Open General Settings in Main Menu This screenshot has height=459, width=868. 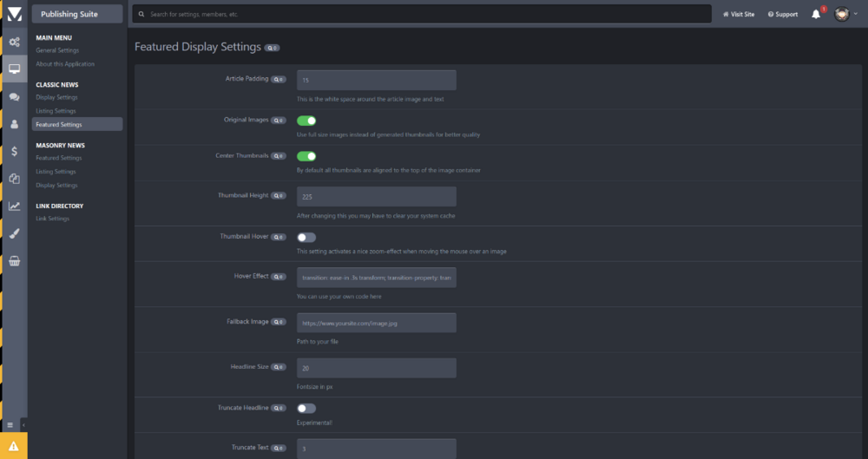coord(57,50)
